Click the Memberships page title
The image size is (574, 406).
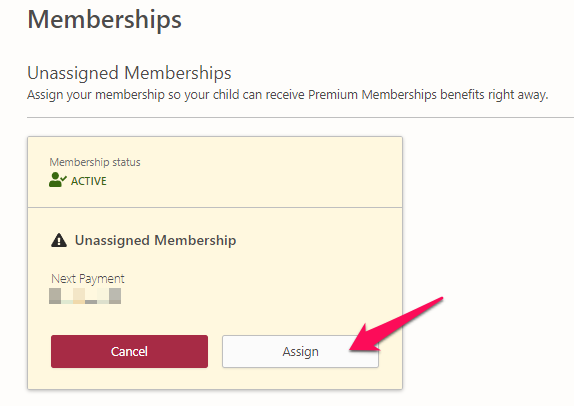(105, 20)
